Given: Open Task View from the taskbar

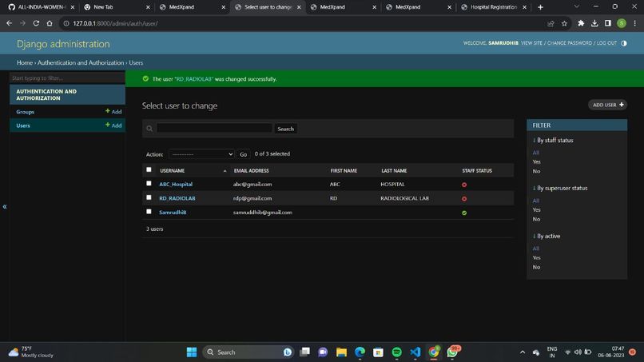Looking at the screenshot, I should click(304, 352).
